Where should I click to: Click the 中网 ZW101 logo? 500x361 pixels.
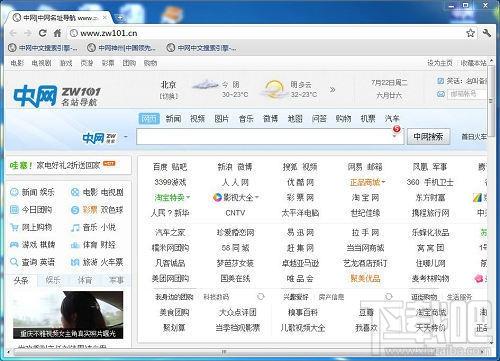point(57,96)
